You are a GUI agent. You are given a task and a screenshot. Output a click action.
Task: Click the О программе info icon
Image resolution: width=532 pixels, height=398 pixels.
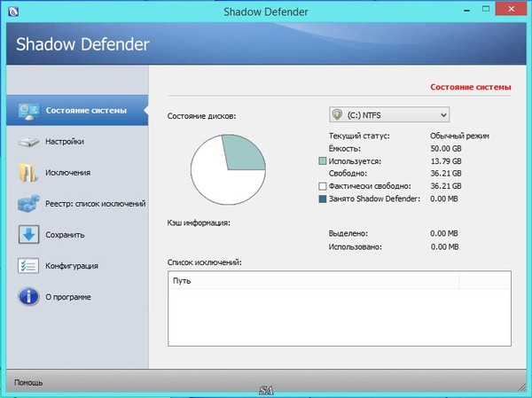29,297
